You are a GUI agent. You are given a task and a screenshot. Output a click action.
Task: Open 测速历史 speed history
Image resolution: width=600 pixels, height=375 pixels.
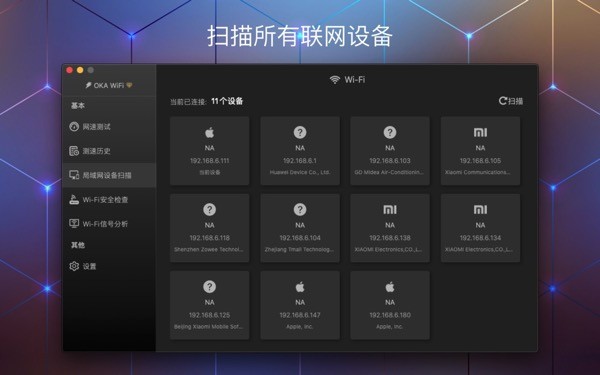(109, 151)
